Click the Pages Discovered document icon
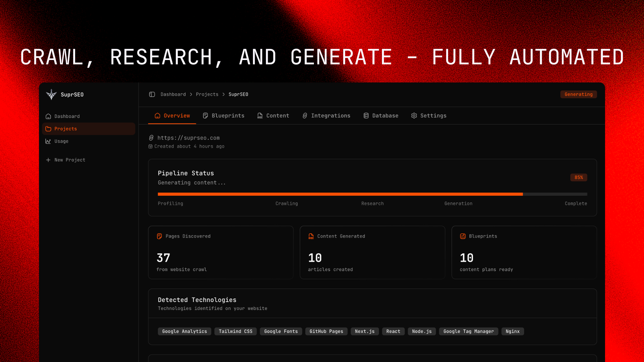 159,236
